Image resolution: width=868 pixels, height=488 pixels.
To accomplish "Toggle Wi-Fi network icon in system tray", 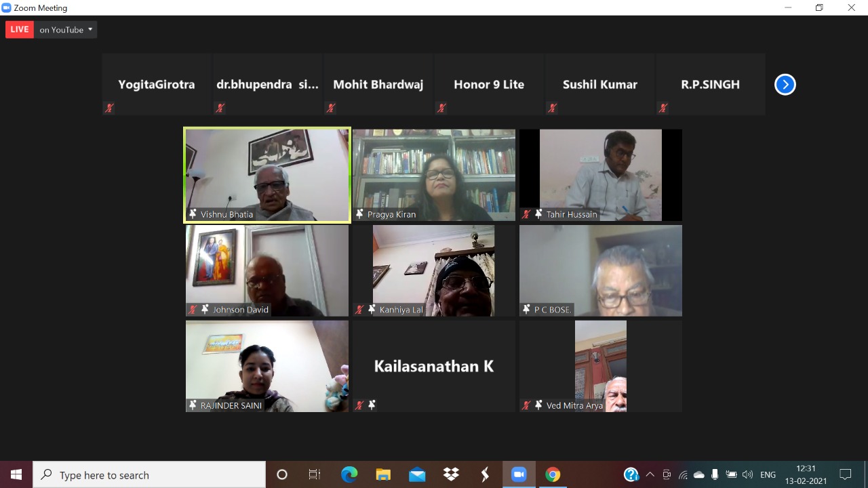I will pyautogui.click(x=683, y=474).
